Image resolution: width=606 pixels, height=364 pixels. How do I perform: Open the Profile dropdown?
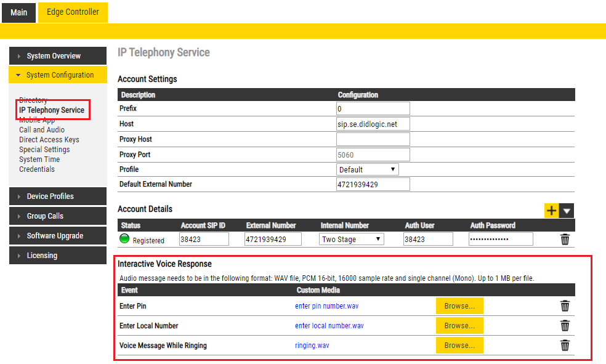(x=368, y=169)
